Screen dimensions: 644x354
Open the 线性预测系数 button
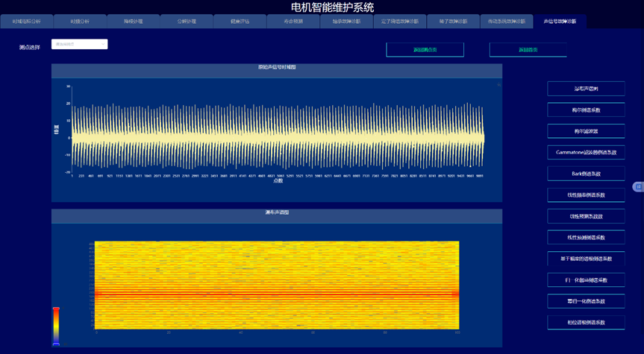tap(586, 216)
